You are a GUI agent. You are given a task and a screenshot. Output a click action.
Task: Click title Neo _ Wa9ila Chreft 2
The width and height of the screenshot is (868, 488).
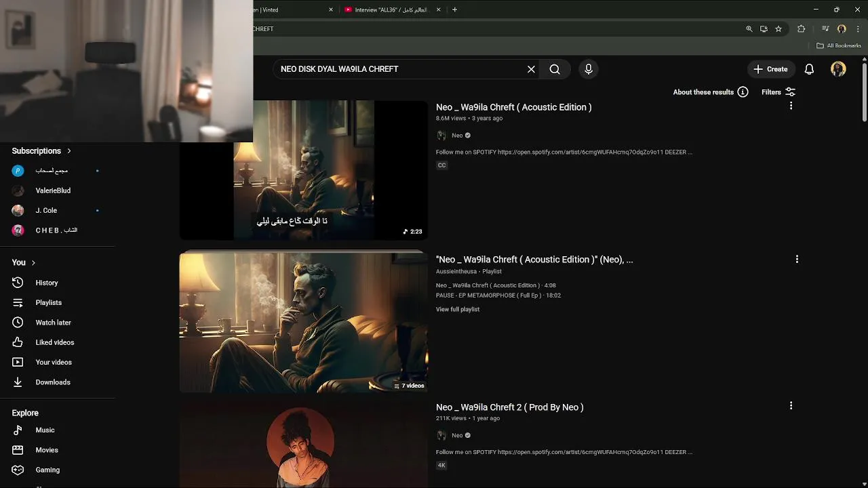coord(509,407)
